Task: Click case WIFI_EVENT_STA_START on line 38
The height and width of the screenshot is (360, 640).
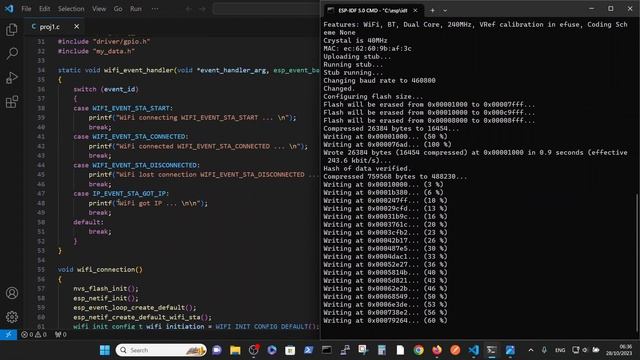Action: click(123, 108)
